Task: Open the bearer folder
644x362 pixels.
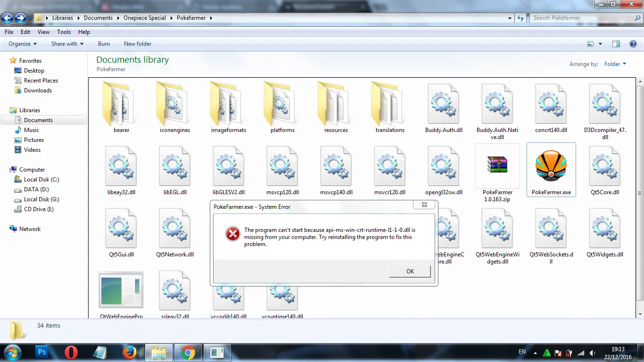Action: 121,108
